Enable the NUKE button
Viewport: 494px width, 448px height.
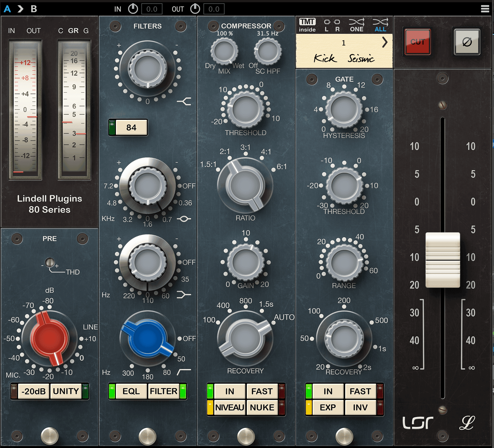(x=262, y=407)
